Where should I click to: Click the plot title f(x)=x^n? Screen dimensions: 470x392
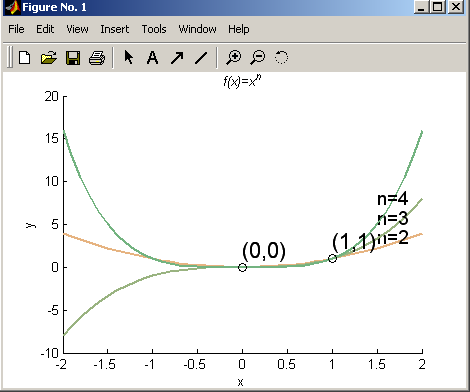click(x=242, y=81)
